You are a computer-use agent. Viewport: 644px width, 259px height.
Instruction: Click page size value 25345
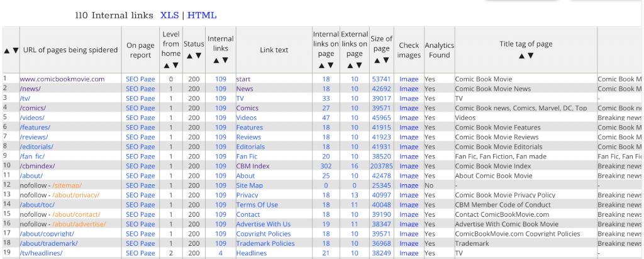(x=382, y=185)
